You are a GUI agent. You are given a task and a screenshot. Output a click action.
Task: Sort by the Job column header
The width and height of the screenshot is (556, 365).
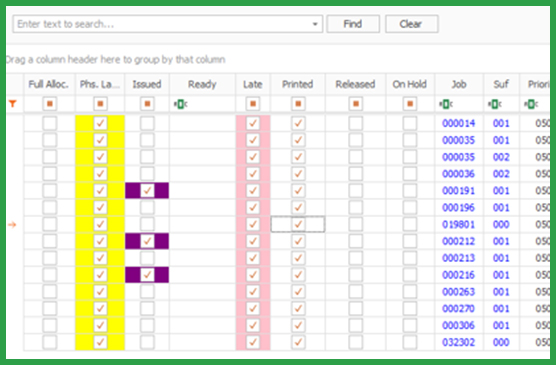[x=459, y=84]
